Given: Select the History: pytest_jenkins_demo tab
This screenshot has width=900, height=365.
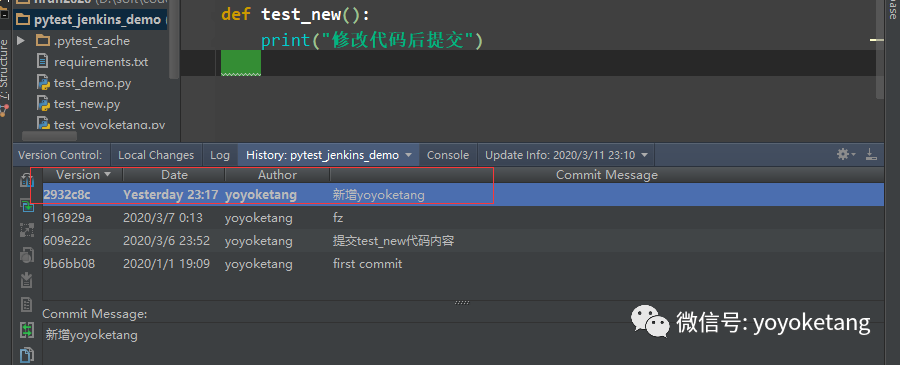Looking at the screenshot, I should pyautogui.click(x=328, y=155).
